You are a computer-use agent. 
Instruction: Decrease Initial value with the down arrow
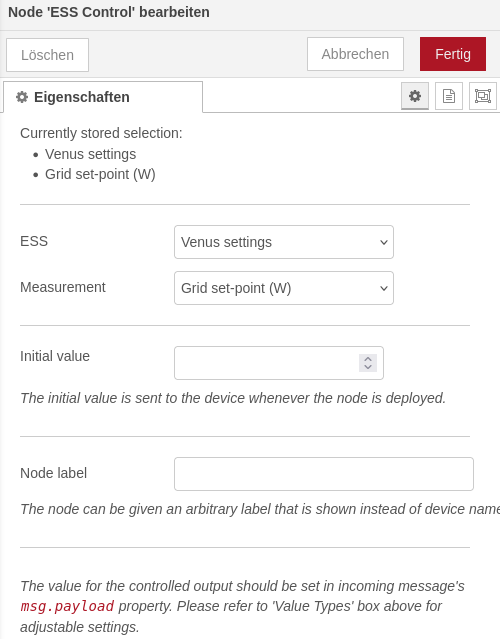click(368, 367)
